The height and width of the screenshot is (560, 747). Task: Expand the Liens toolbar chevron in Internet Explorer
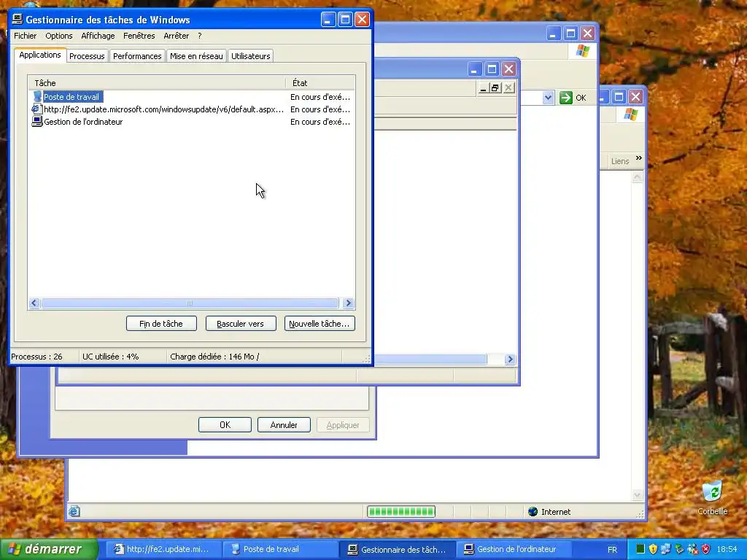click(x=639, y=158)
